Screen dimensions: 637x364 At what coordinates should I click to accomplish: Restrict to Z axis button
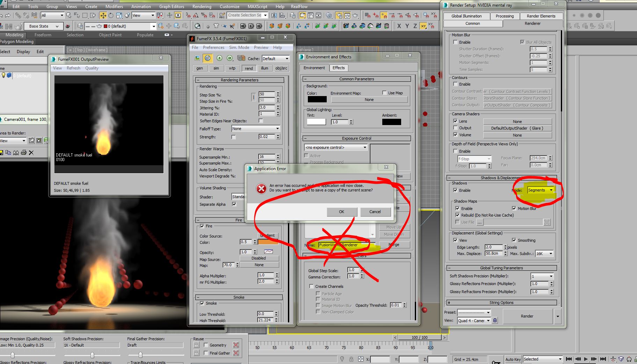coord(415,26)
